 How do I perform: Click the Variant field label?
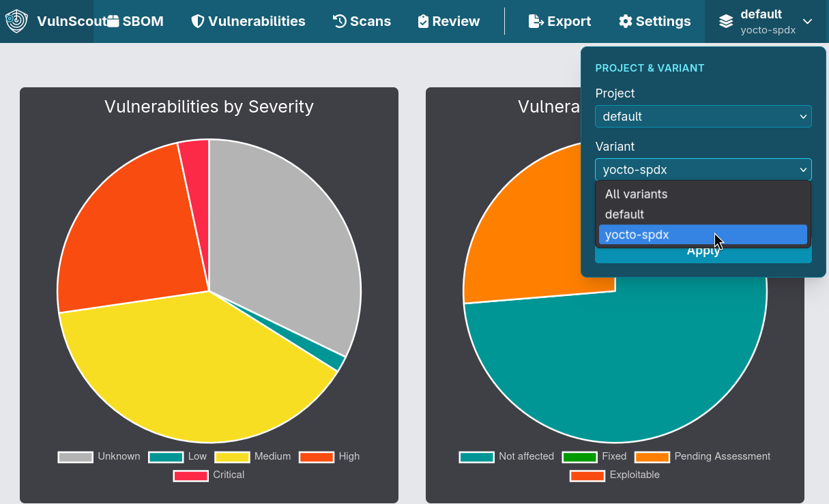pyautogui.click(x=615, y=147)
